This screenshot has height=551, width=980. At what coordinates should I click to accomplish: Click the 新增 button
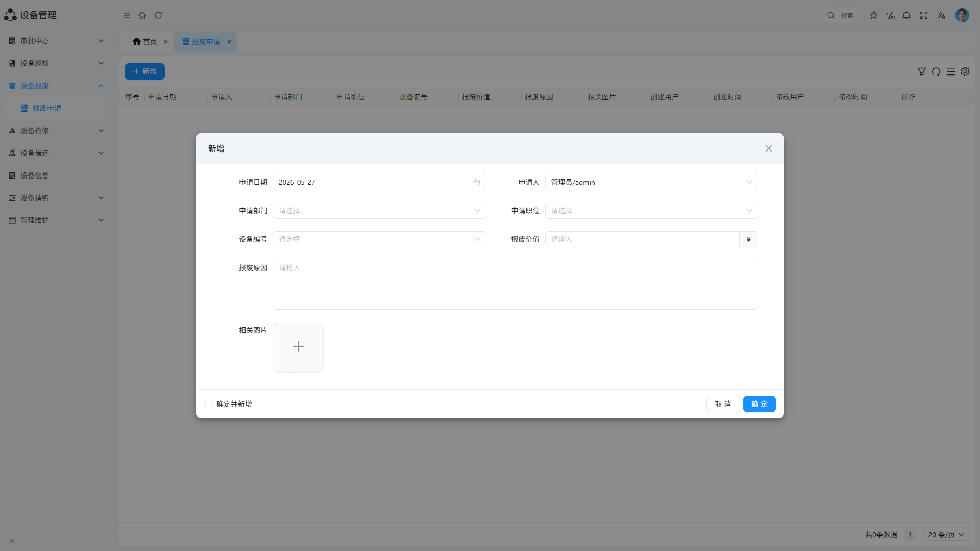pos(144,71)
